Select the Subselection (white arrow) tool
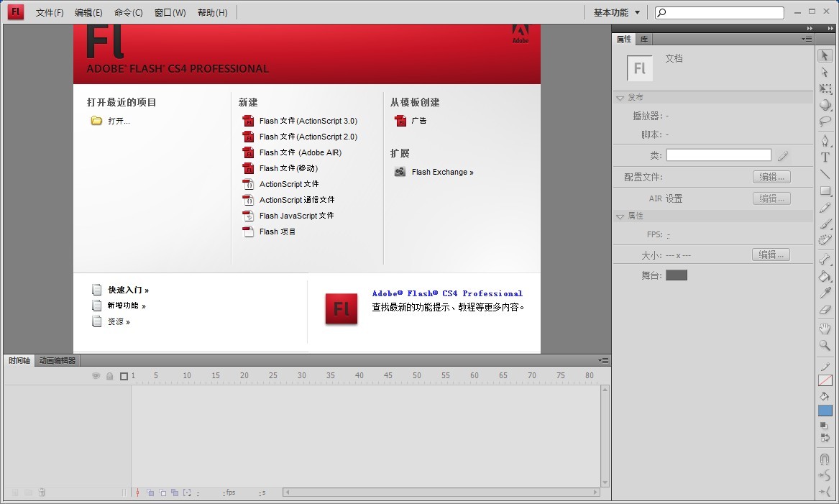 tap(825, 72)
